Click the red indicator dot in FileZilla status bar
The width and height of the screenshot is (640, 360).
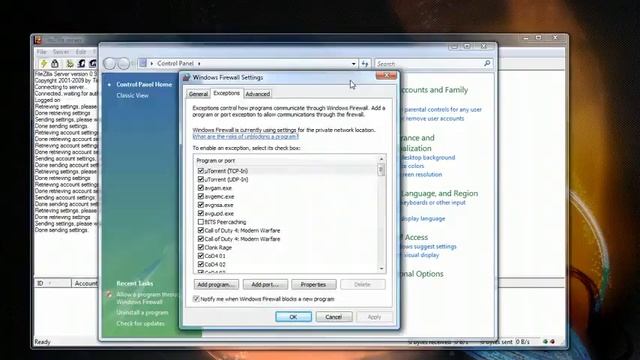point(553,342)
